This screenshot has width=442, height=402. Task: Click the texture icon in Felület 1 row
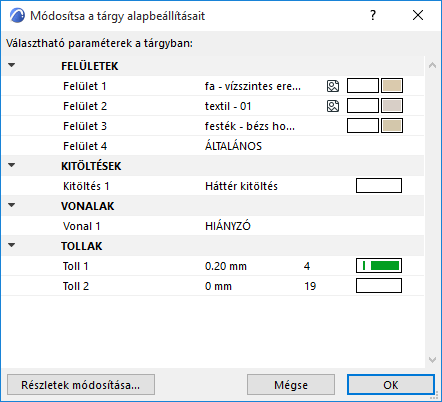[333, 86]
